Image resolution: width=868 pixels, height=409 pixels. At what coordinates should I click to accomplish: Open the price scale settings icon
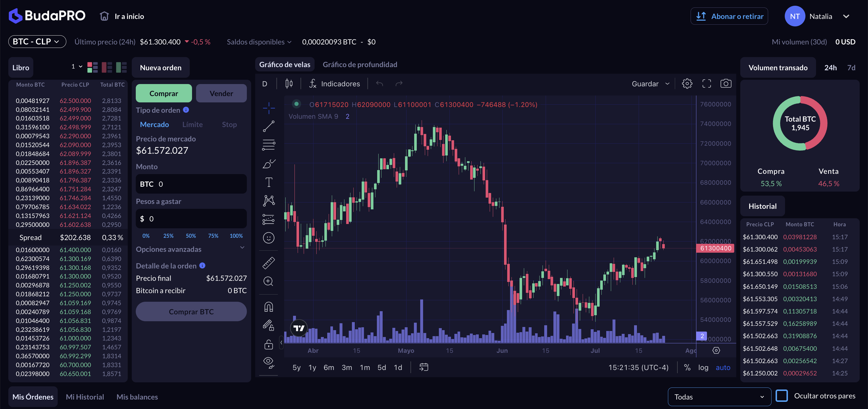[716, 350]
